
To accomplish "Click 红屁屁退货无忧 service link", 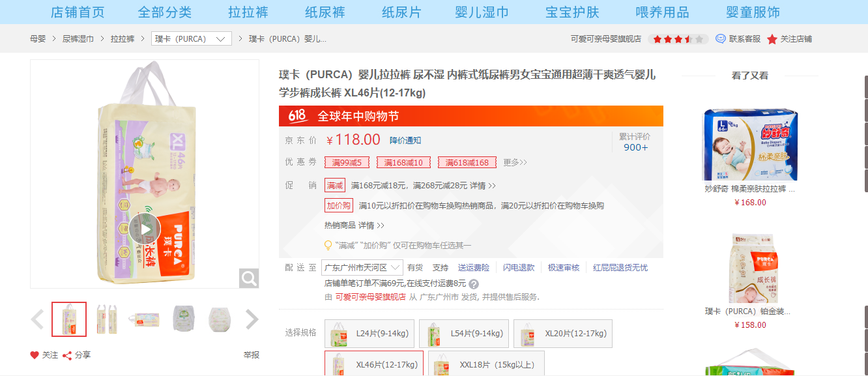I will [x=620, y=268].
